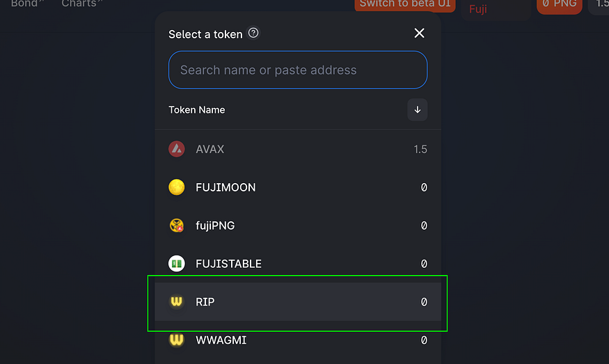
Task: Click the RIP token logo icon
Action: point(177,302)
